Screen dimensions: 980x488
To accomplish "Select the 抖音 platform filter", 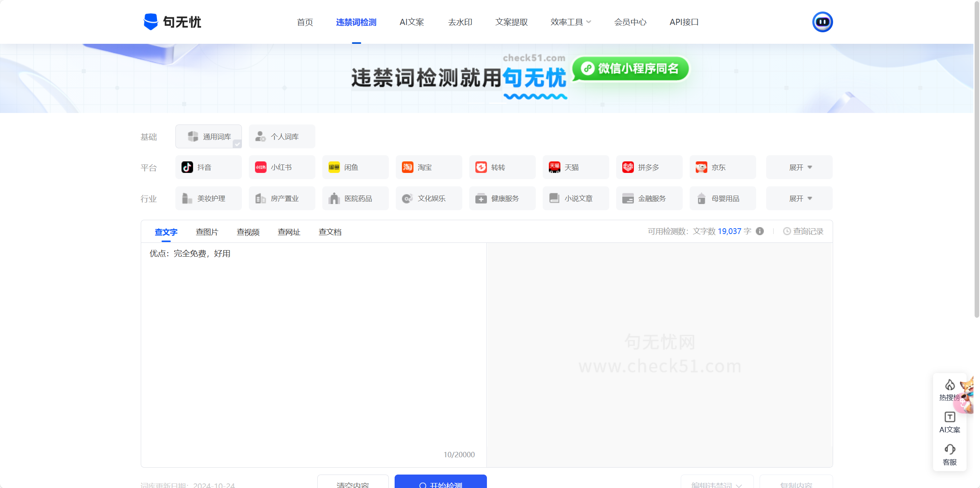I will click(208, 168).
